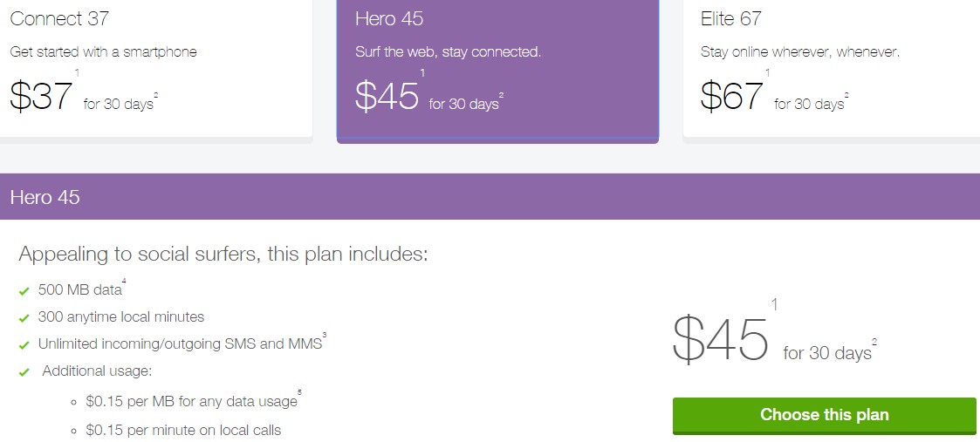Click the $67 price on Elite 67
Viewport: 980px width, 442px height.
[x=732, y=97]
